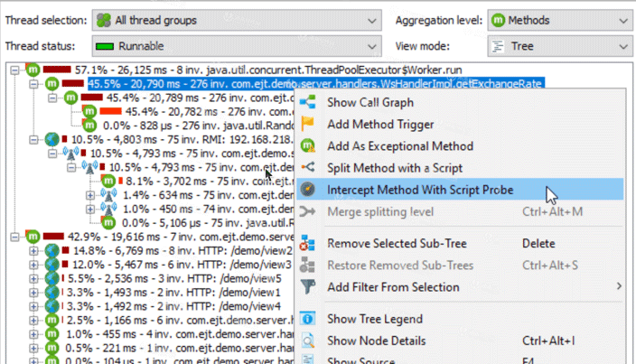Click the Add Filter From Selection funnel icon
Screen dimensions: 636x364
[x=309, y=287]
